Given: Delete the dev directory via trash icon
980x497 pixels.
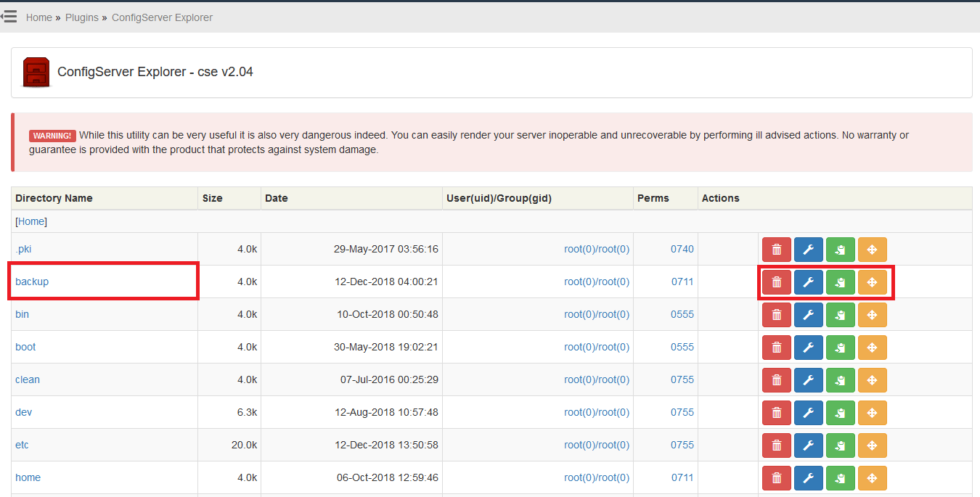Looking at the screenshot, I should pyautogui.click(x=777, y=413).
